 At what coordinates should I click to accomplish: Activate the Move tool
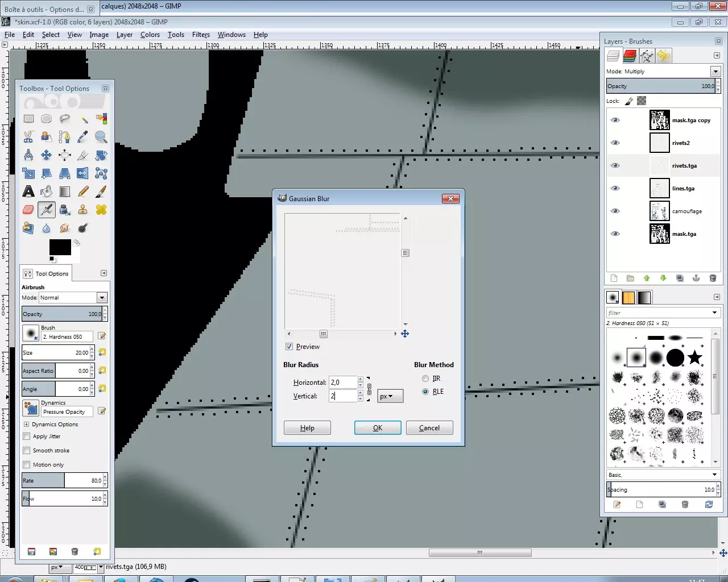[x=47, y=155]
